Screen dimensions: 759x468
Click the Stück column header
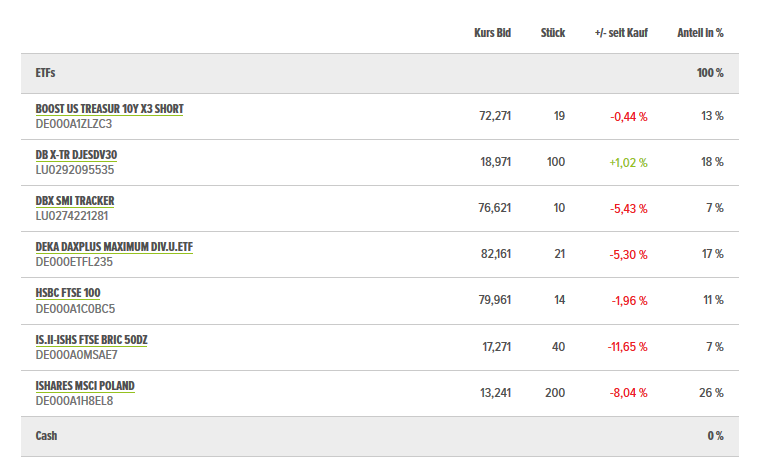(x=552, y=33)
